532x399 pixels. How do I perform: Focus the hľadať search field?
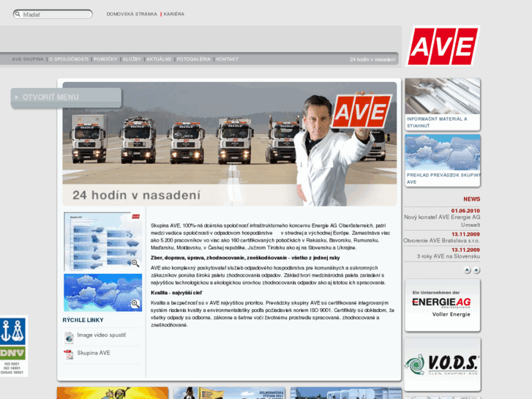pos(53,14)
